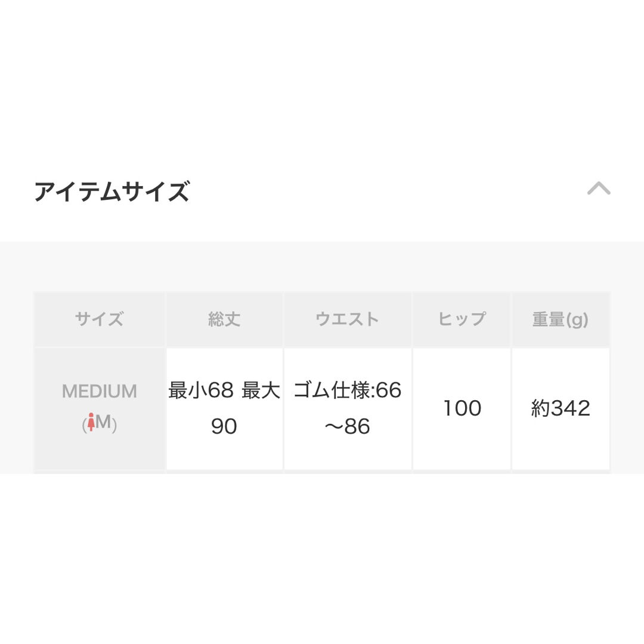Click the 最小68 text in length cell
Screen dimensions: 644x644
click(202, 390)
